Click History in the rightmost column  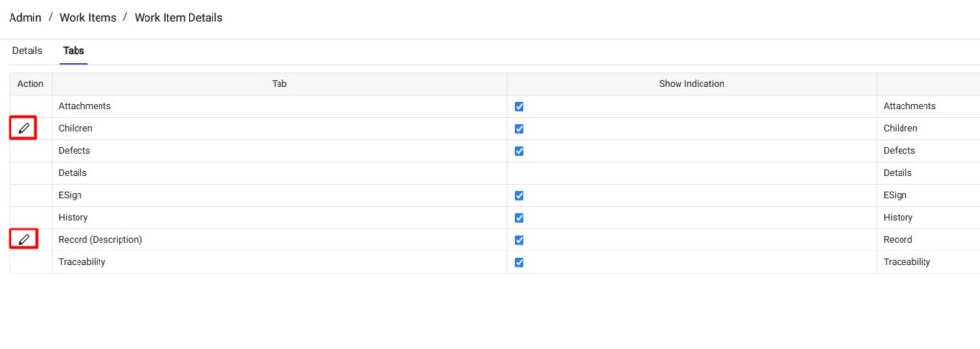click(x=898, y=217)
